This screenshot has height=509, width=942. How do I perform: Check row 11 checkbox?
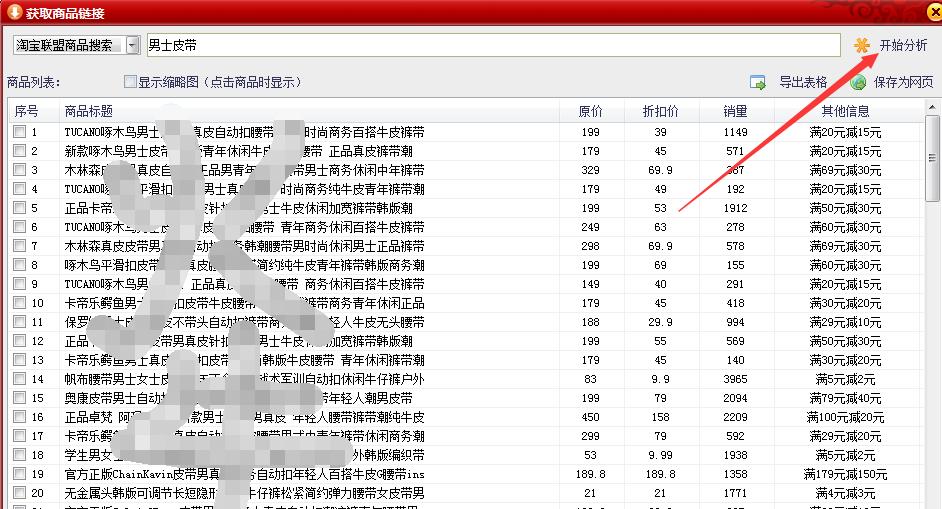(20, 322)
